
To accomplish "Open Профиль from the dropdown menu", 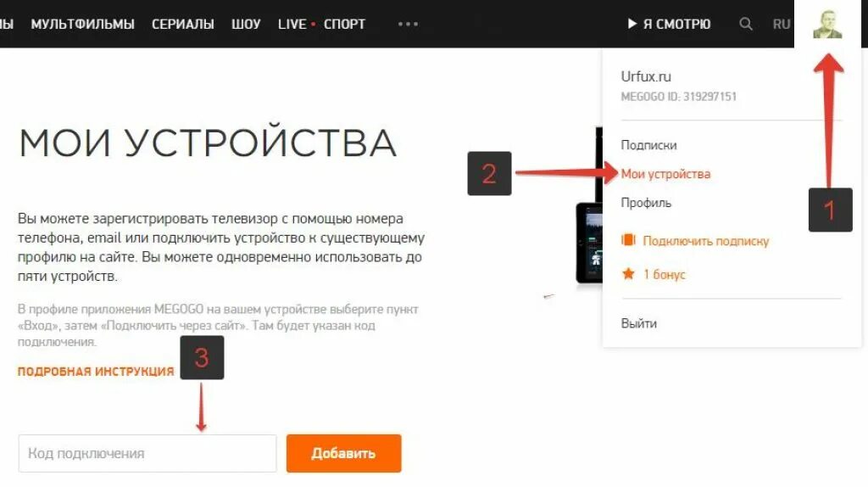I will pyautogui.click(x=646, y=203).
